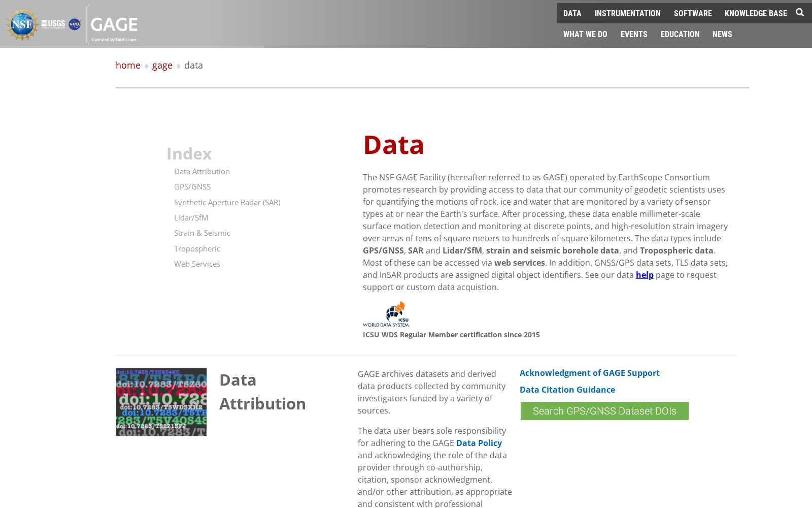Open the GAGE Data Policy link
This screenshot has height=508, width=812.
click(479, 443)
